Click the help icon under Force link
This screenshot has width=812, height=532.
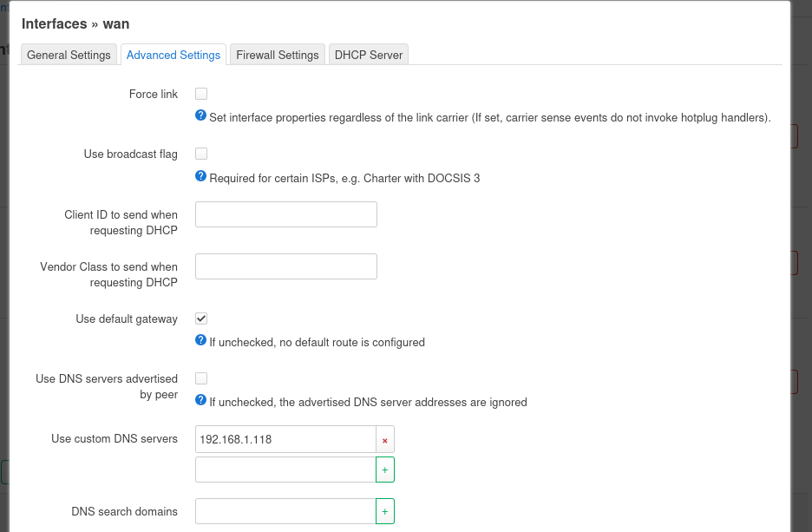[x=200, y=115]
